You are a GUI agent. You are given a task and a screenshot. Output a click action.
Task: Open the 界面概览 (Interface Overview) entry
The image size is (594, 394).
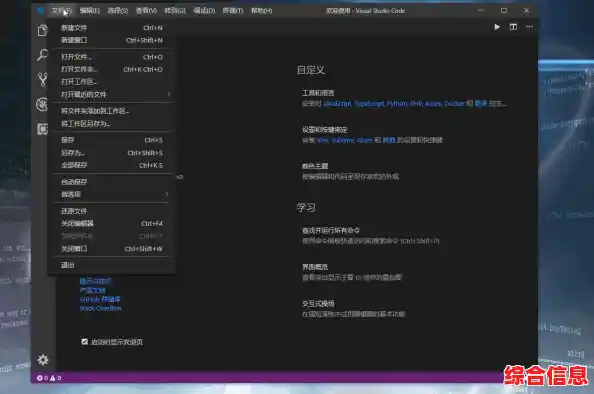[x=352, y=272]
